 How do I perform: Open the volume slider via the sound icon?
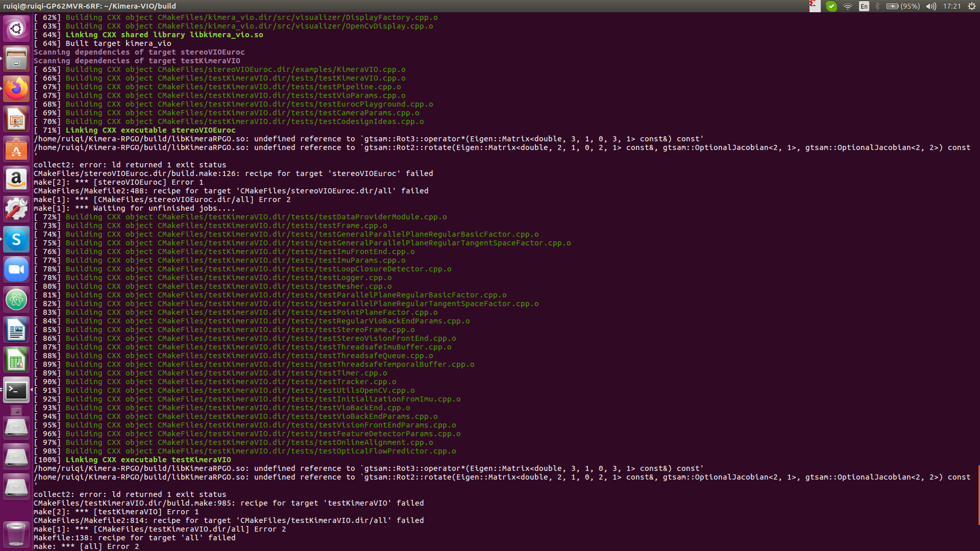pyautogui.click(x=931, y=7)
